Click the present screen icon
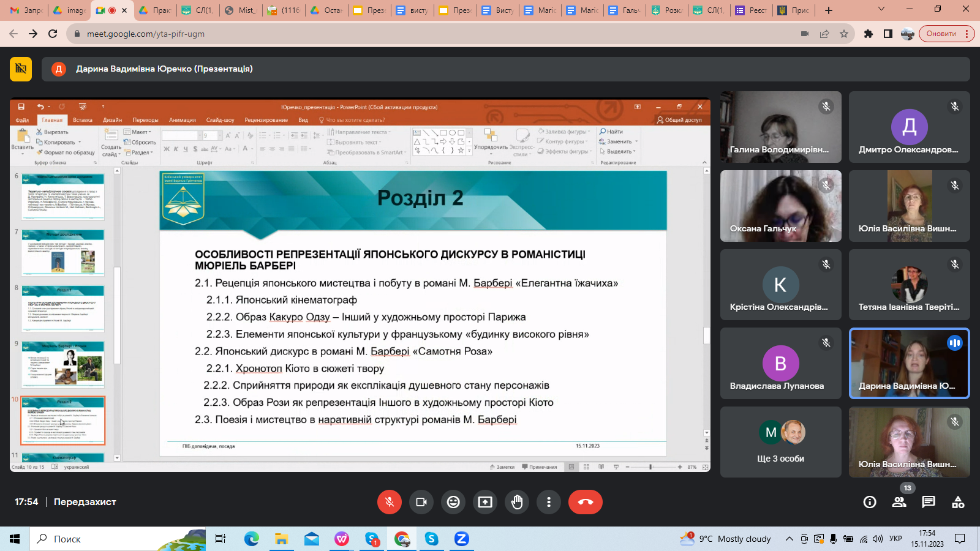980x551 pixels. (x=485, y=502)
